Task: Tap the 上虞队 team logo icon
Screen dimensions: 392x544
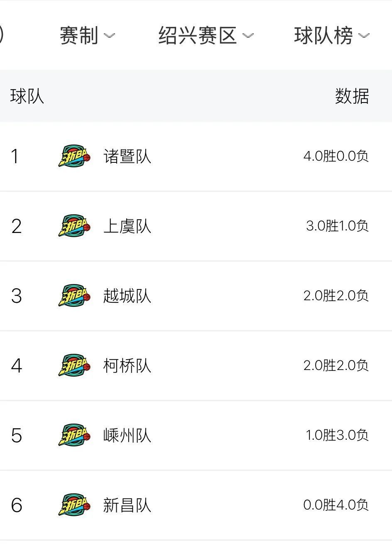Action: [x=74, y=226]
